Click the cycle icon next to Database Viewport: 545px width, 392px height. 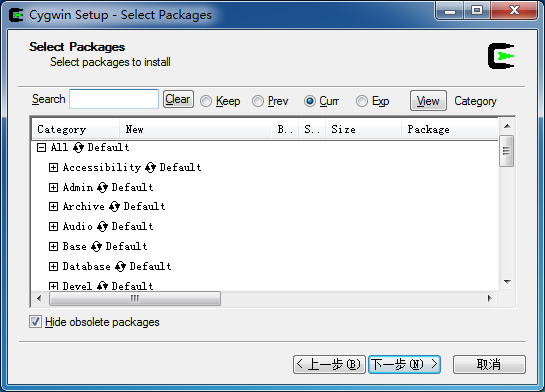click(x=120, y=267)
